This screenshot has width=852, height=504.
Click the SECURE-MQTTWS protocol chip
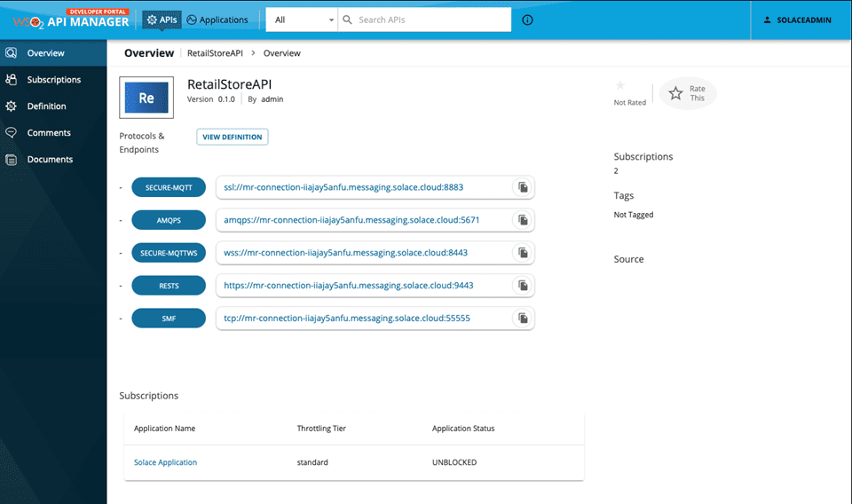click(169, 253)
